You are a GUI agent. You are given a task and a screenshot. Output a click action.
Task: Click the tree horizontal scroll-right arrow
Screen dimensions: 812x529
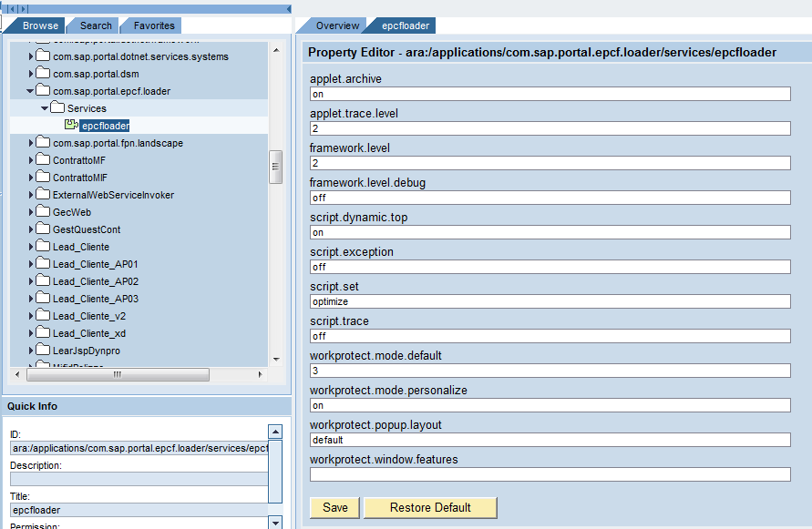click(260, 374)
